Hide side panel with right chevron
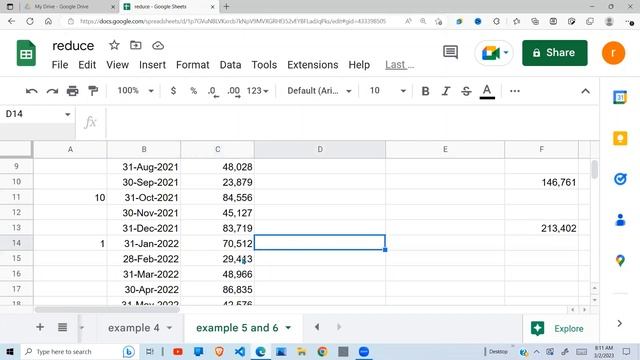The image size is (640, 360). pyautogui.click(x=620, y=323)
